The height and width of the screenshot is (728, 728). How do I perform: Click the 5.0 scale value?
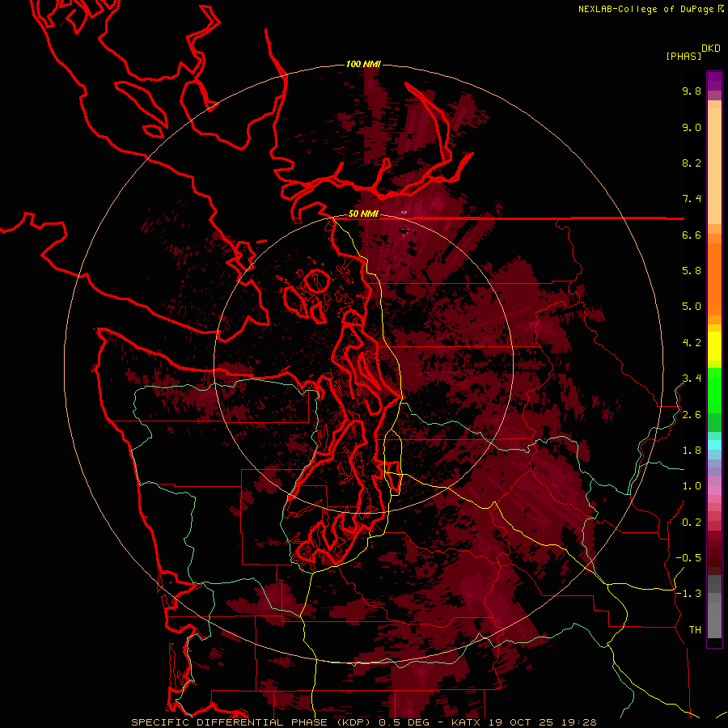[x=692, y=307]
